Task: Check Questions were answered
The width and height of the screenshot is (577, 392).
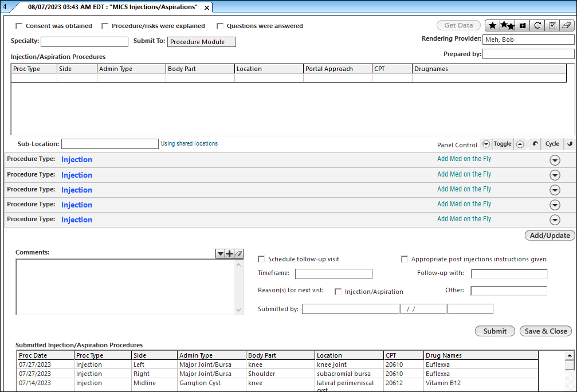Action: [220, 26]
